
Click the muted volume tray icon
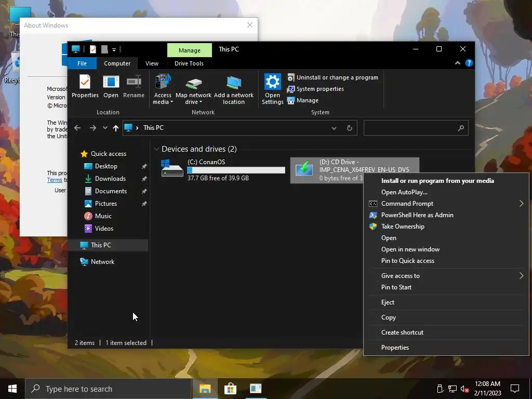(x=464, y=389)
